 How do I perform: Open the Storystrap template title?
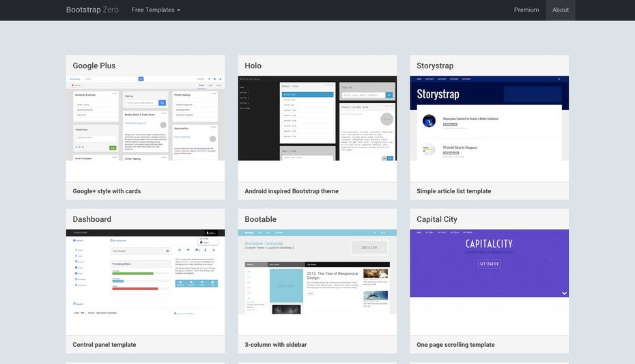435,66
